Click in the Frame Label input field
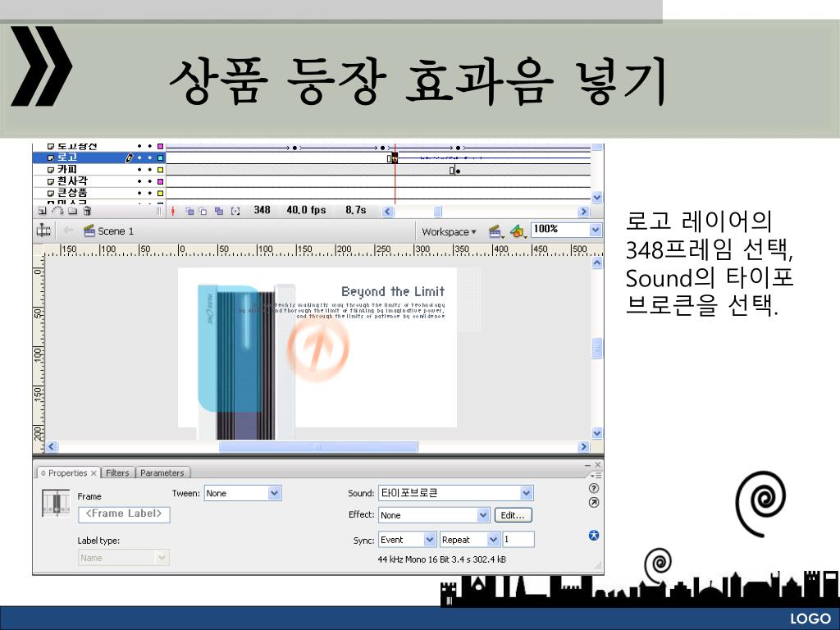The image size is (840, 630). click(124, 514)
